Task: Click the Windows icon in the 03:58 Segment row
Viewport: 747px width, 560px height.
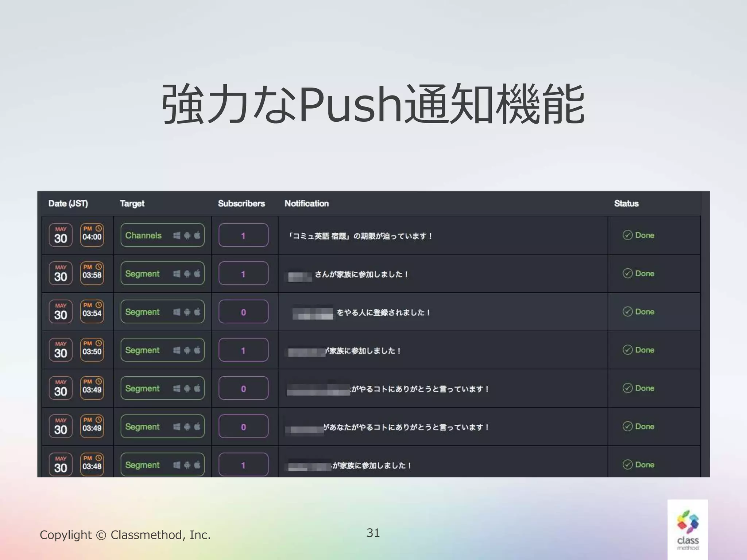Action: pos(177,274)
